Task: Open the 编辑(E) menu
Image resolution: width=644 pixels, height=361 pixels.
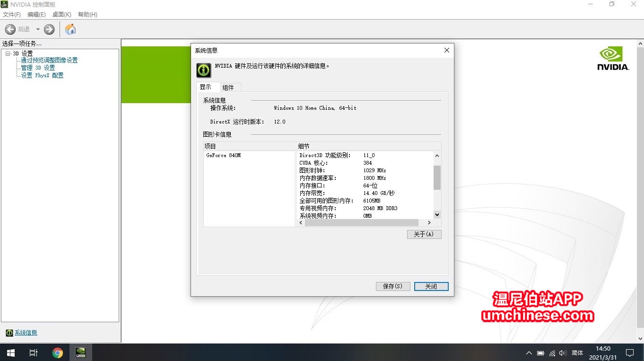Action: (36, 15)
